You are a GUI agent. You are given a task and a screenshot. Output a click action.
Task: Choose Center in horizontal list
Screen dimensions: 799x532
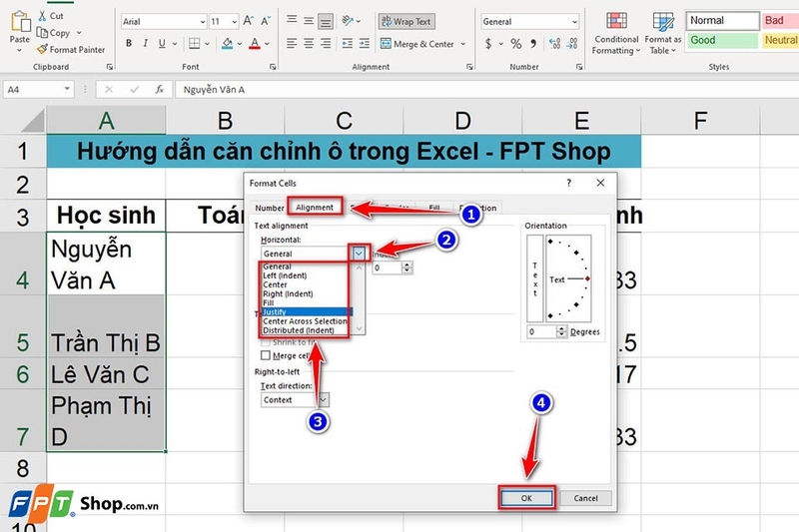click(x=308, y=284)
